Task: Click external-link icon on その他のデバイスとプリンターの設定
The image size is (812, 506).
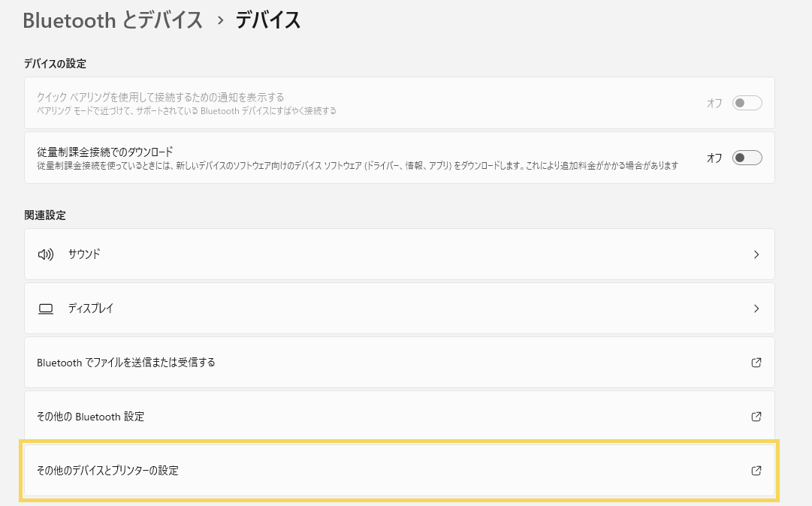Action: 756,471
